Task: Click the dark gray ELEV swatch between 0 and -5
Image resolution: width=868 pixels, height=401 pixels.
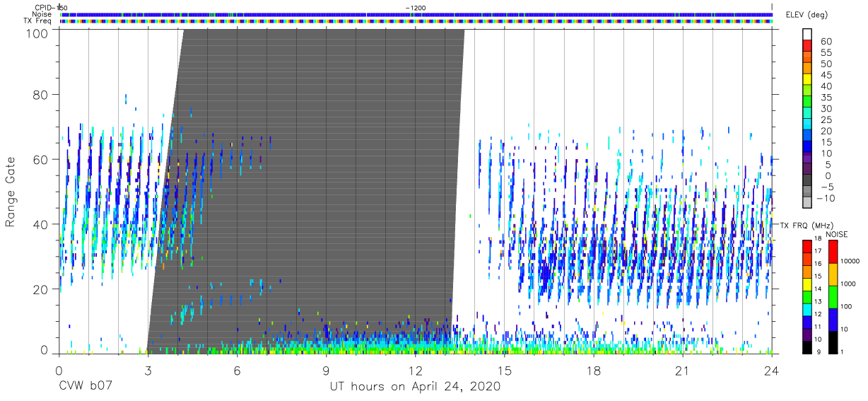Action: (807, 181)
